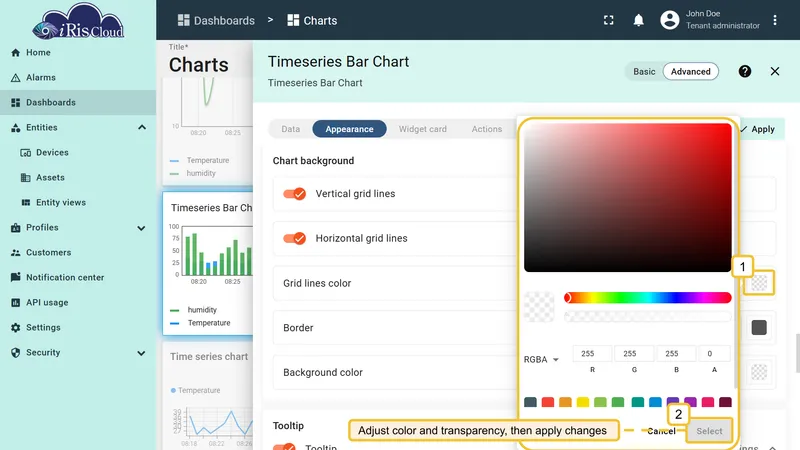Screen dimensions: 800x450
Task: Open Border color swatch
Action: (759, 328)
